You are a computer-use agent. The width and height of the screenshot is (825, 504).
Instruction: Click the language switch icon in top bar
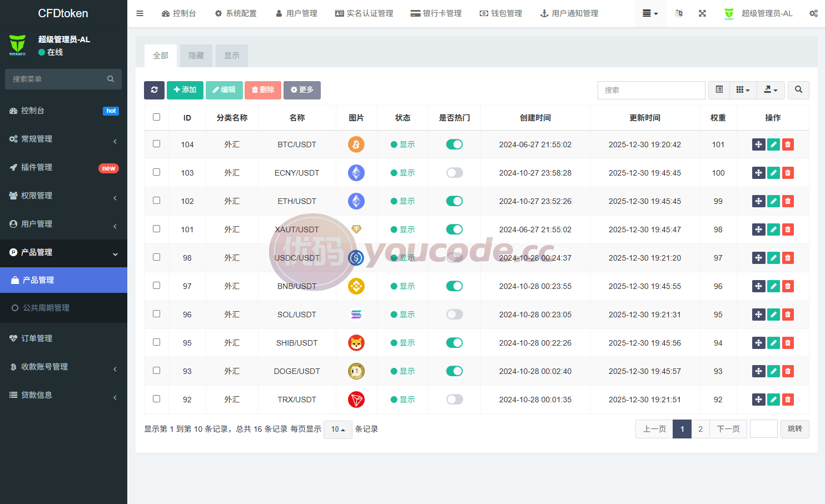pos(679,13)
